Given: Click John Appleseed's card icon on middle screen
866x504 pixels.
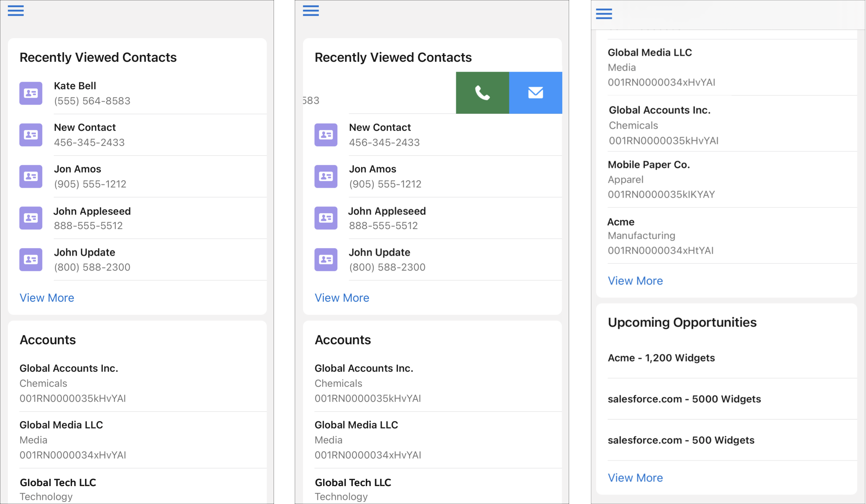Looking at the screenshot, I should (x=326, y=218).
